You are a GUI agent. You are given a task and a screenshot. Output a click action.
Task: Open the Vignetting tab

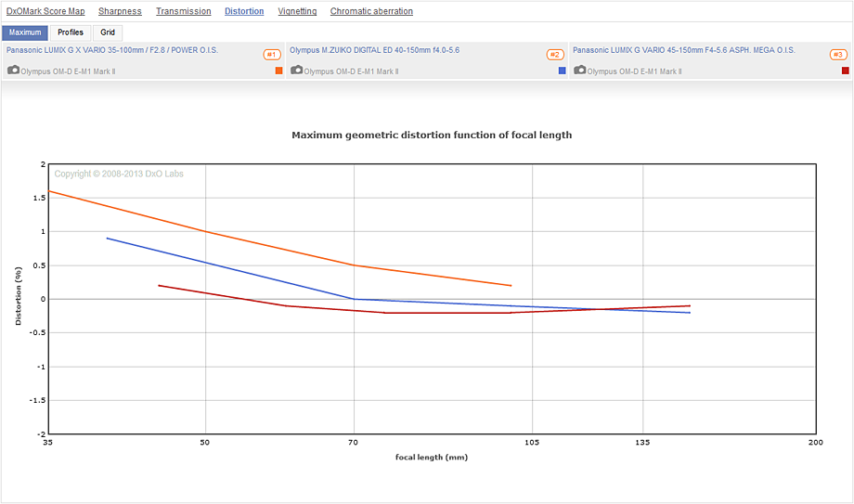pyautogui.click(x=297, y=11)
